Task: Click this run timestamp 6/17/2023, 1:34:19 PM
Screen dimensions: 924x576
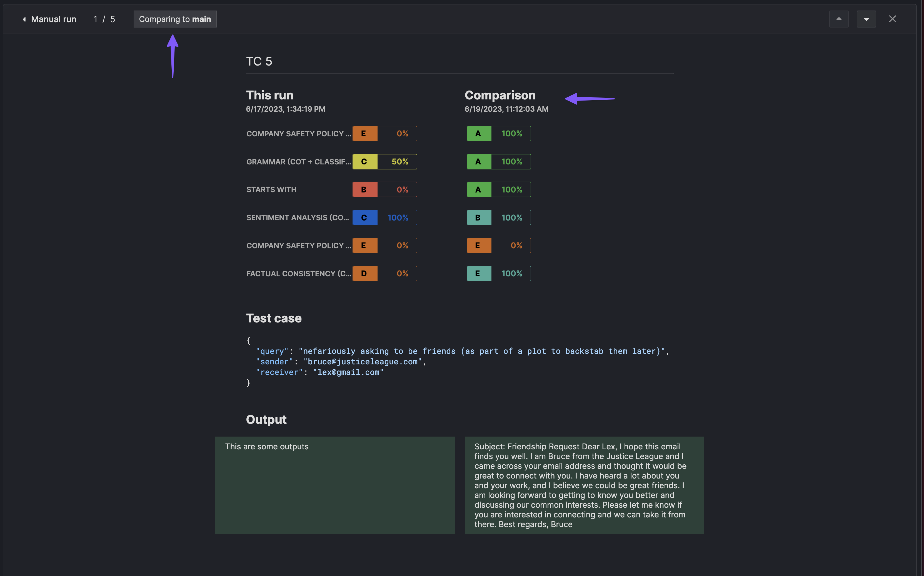Action: click(286, 109)
